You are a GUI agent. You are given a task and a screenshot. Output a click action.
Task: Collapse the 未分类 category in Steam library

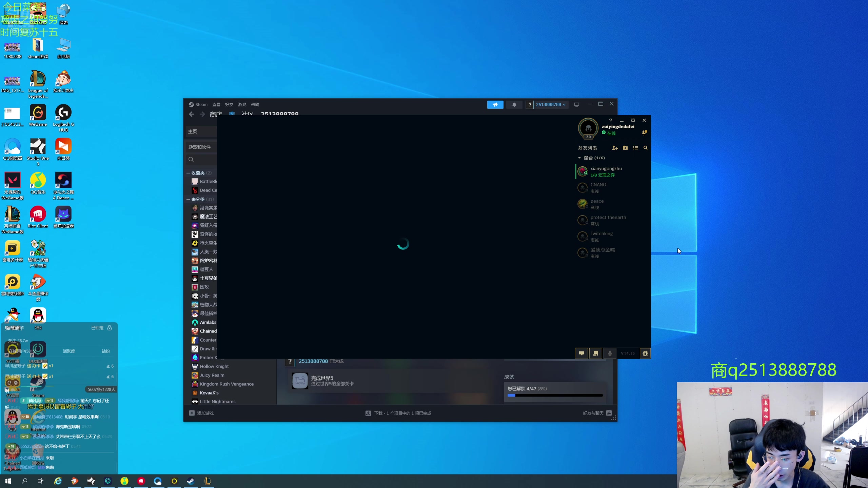click(188, 199)
